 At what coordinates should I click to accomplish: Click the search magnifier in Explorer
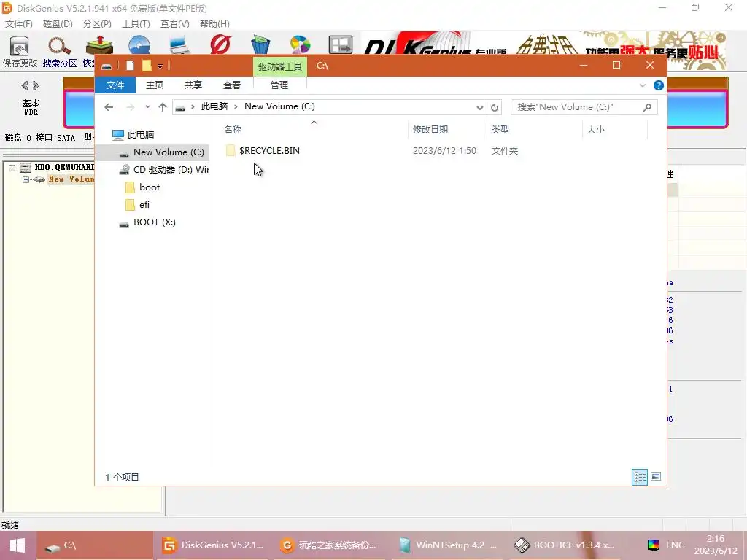click(647, 107)
